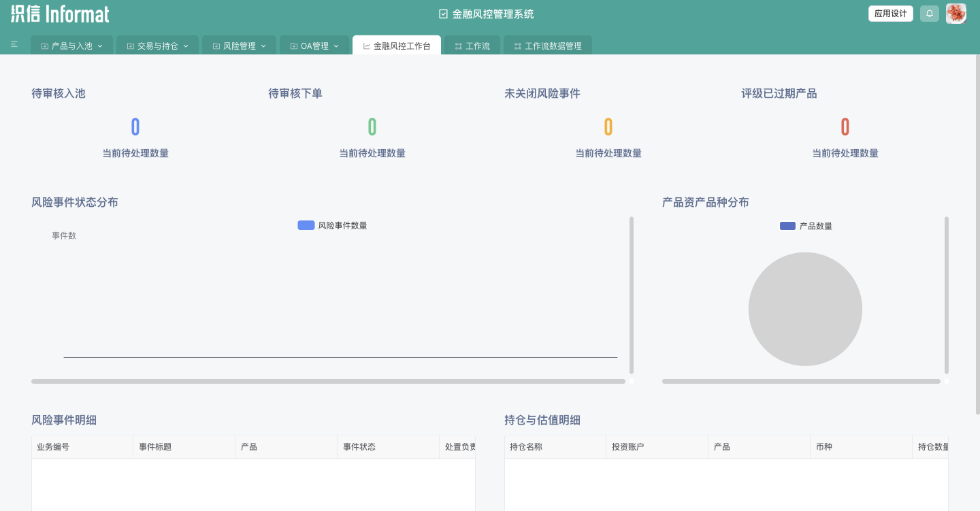Viewport: 980px width, 511px height.
Task: Toggle the 风险事件数量 legend swatch
Action: click(x=306, y=225)
